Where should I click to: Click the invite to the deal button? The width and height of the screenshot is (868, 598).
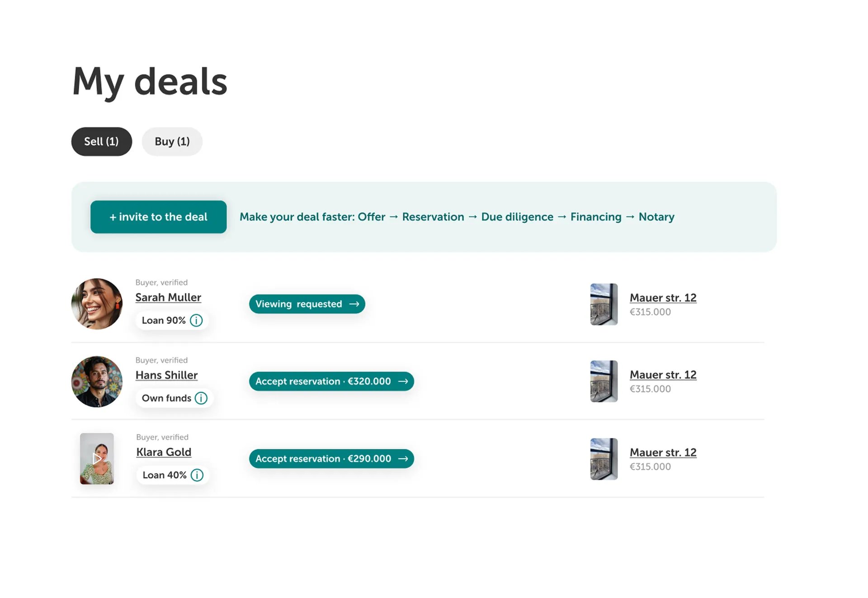tap(158, 217)
